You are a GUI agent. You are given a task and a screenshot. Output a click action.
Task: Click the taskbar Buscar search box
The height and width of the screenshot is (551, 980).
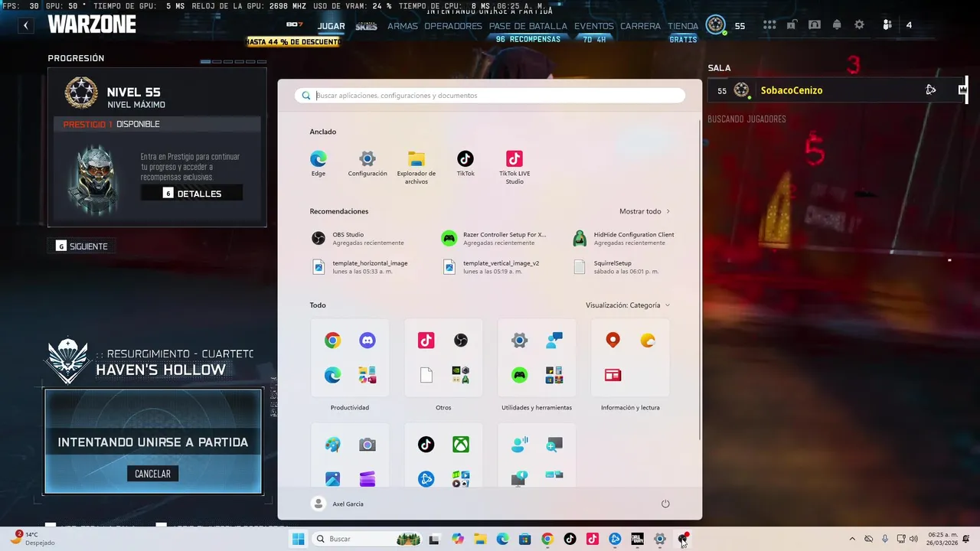pyautogui.click(x=365, y=539)
